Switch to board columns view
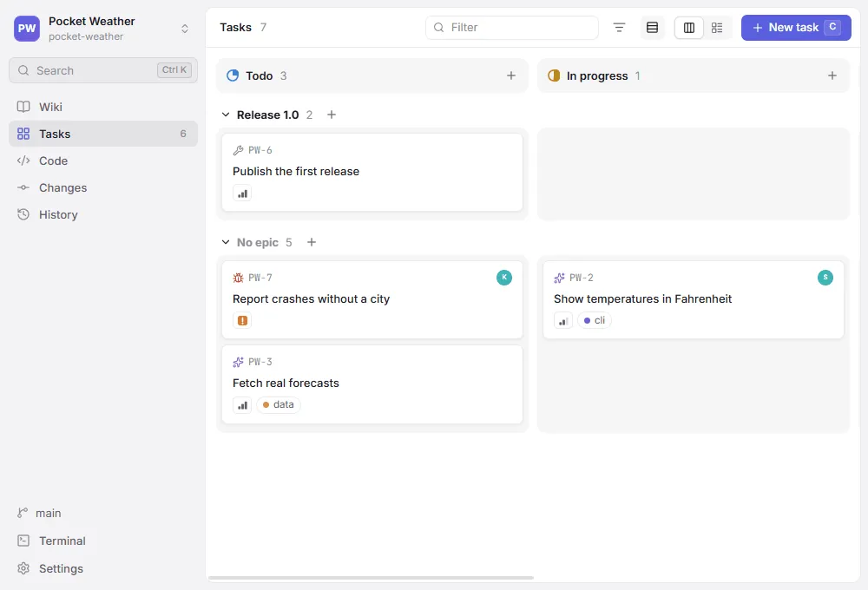Viewport: 868px width, 590px height. pos(688,28)
